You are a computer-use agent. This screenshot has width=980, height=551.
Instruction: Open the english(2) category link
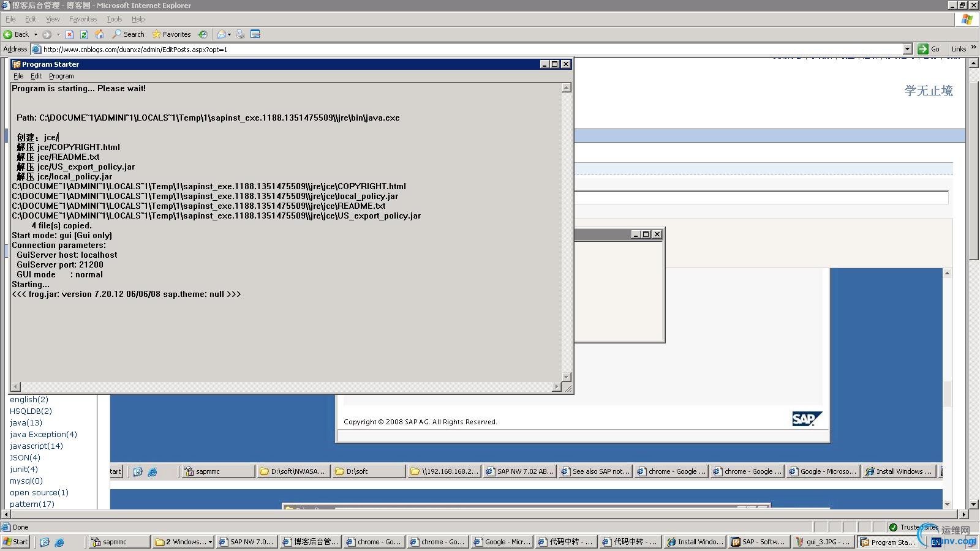pyautogui.click(x=29, y=399)
